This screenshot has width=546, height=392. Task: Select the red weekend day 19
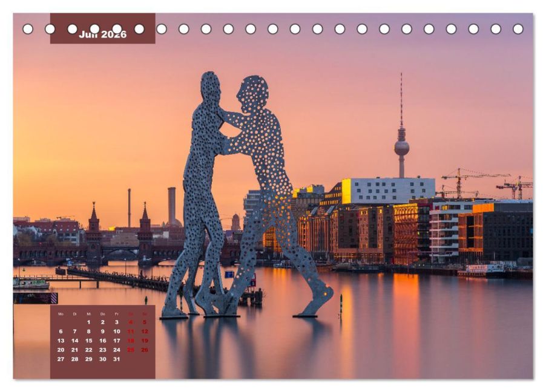tap(145, 341)
